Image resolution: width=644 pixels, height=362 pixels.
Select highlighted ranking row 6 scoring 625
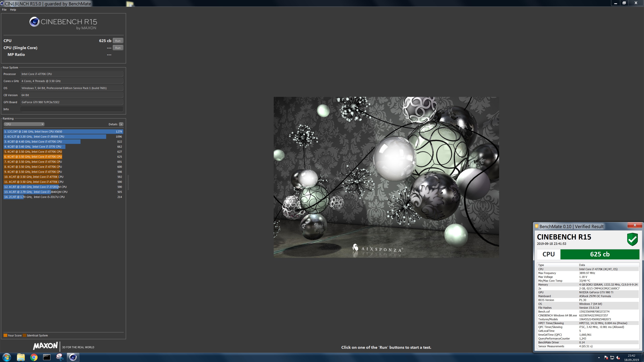pos(64,157)
